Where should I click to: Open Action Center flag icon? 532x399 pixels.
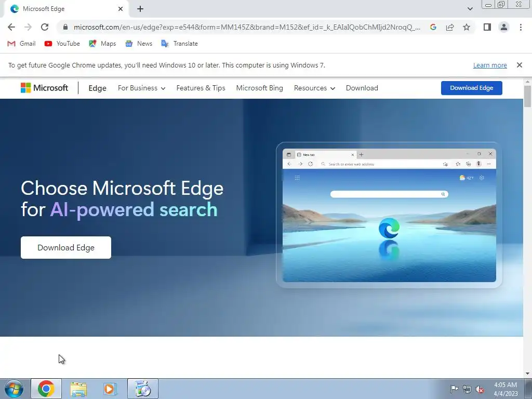click(x=454, y=389)
